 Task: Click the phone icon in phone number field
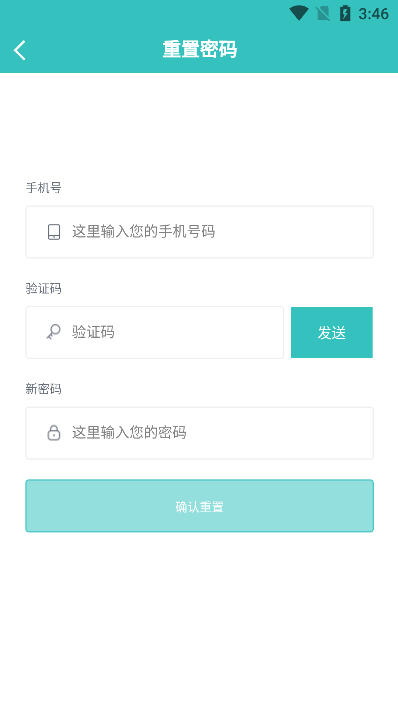[54, 232]
